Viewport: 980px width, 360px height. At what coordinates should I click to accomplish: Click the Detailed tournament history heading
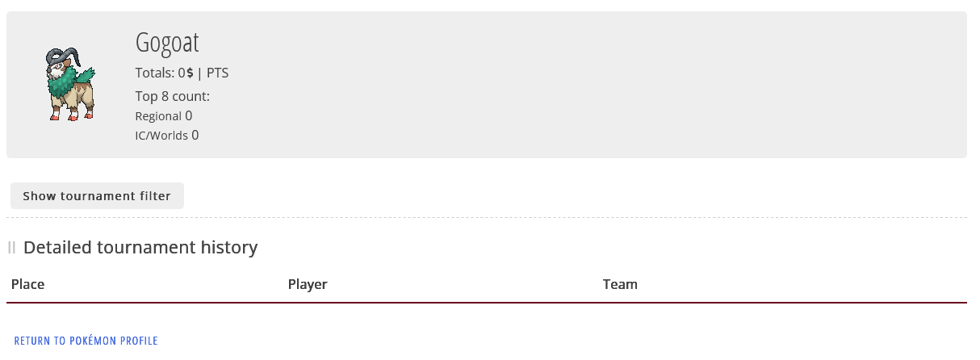click(140, 247)
